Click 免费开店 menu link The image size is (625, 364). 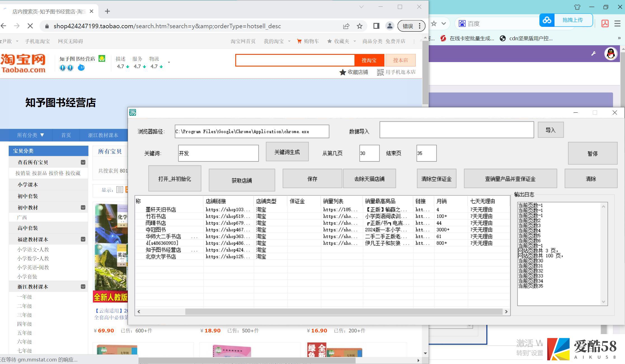(x=395, y=41)
